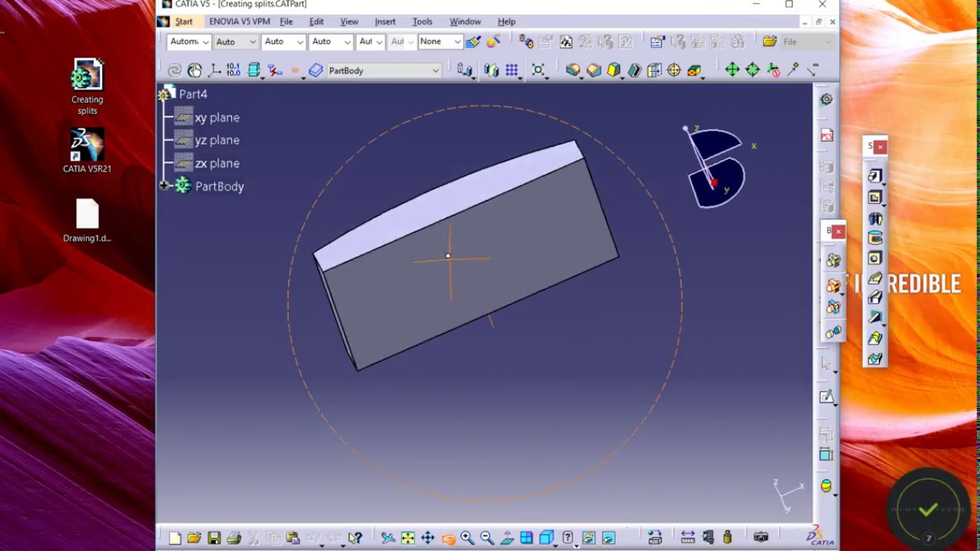980x551 pixels.
Task: Click the Boolean Add icon in the floating toolbar
Action: coord(833,285)
